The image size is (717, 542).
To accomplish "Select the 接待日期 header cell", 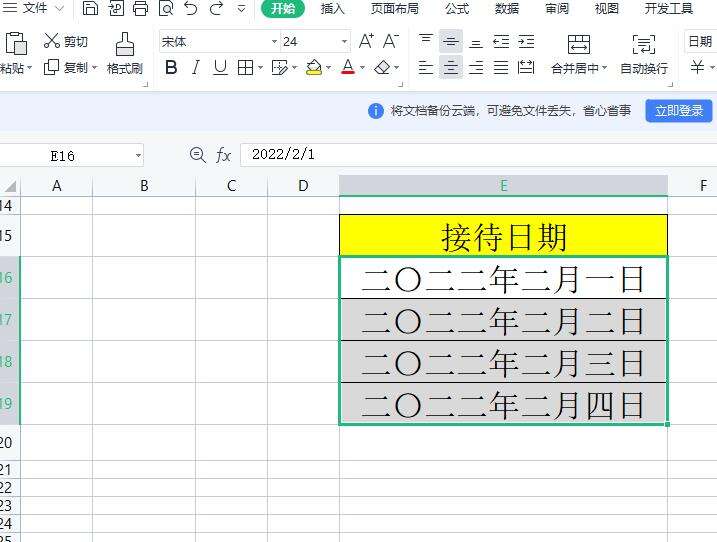I will pyautogui.click(x=503, y=236).
